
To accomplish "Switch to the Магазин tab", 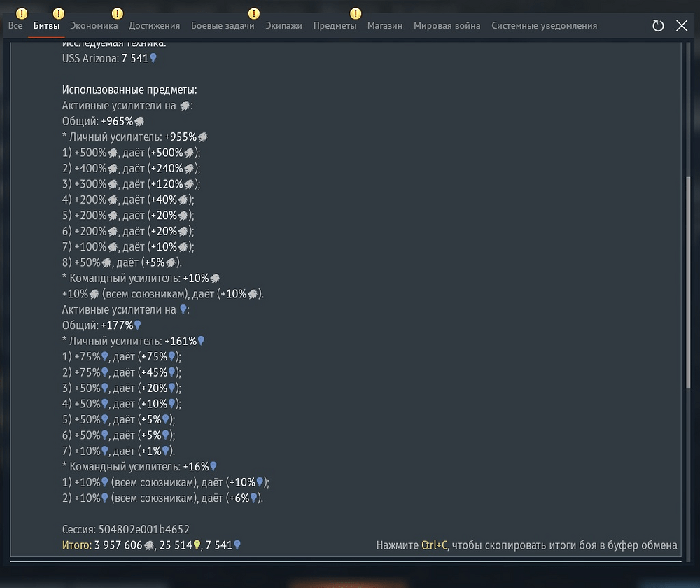I will point(385,26).
